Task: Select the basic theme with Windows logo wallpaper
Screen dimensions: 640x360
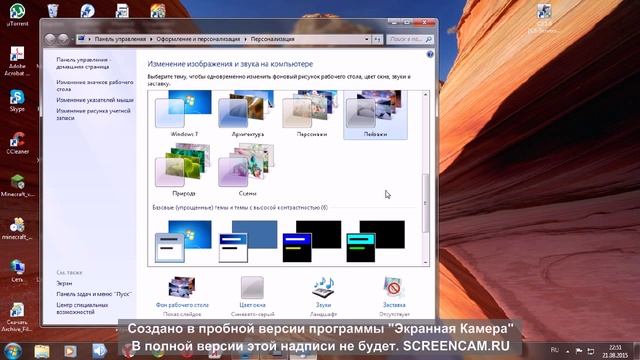Action: [183, 241]
